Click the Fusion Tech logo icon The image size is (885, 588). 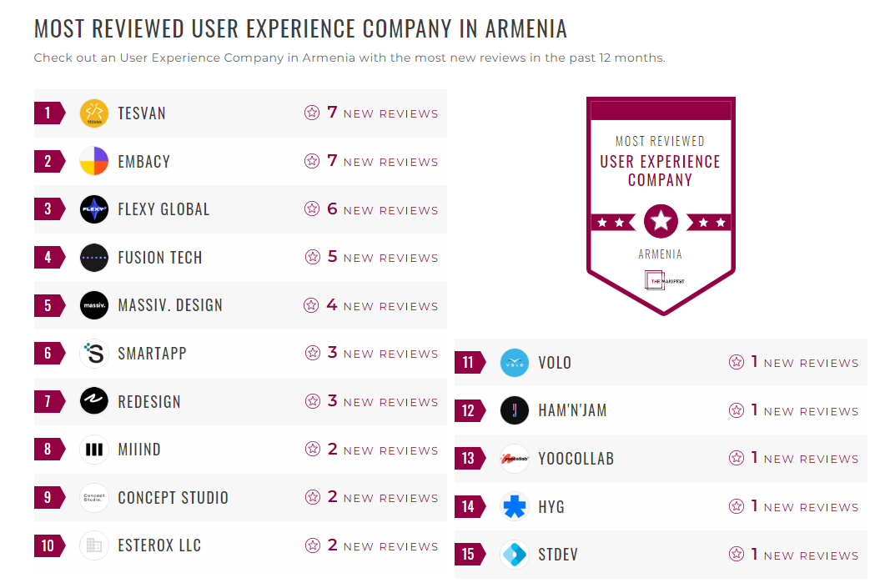click(x=94, y=258)
